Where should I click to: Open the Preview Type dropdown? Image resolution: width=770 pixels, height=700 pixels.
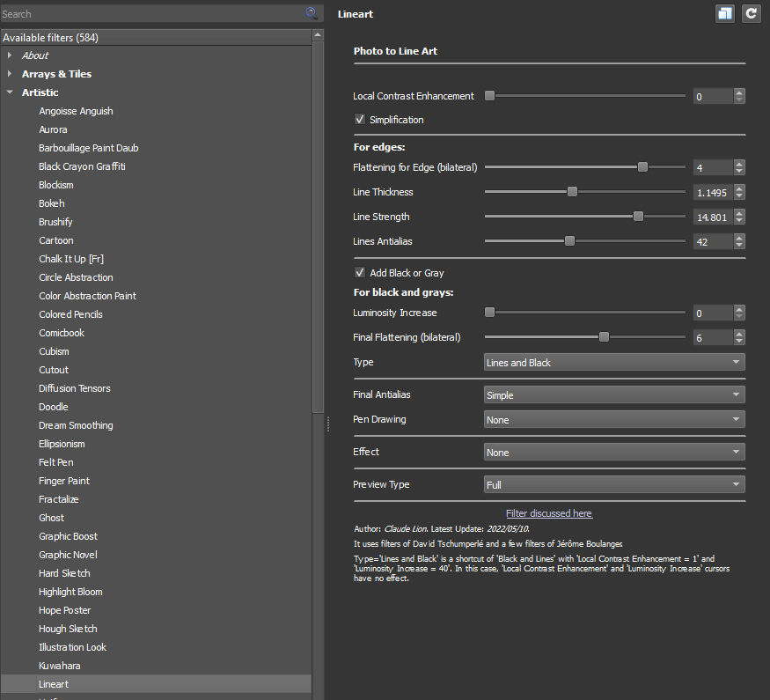[613, 484]
